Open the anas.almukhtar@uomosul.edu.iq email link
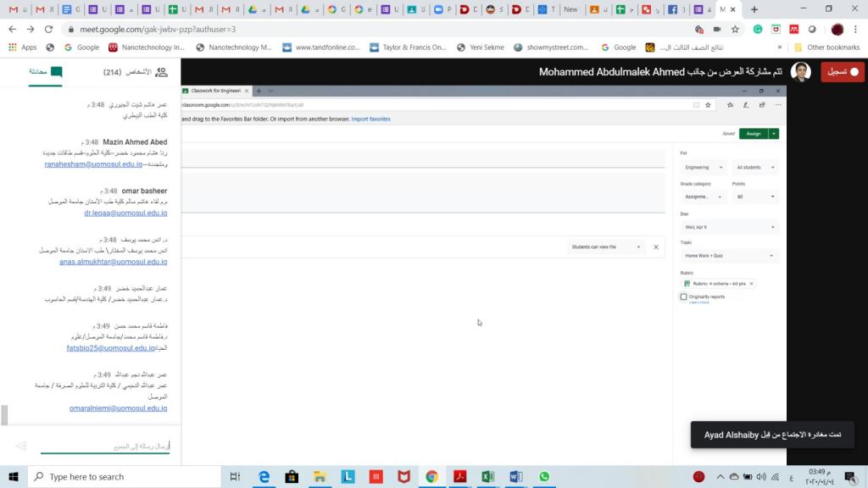The width and height of the screenshot is (868, 488). point(114,263)
